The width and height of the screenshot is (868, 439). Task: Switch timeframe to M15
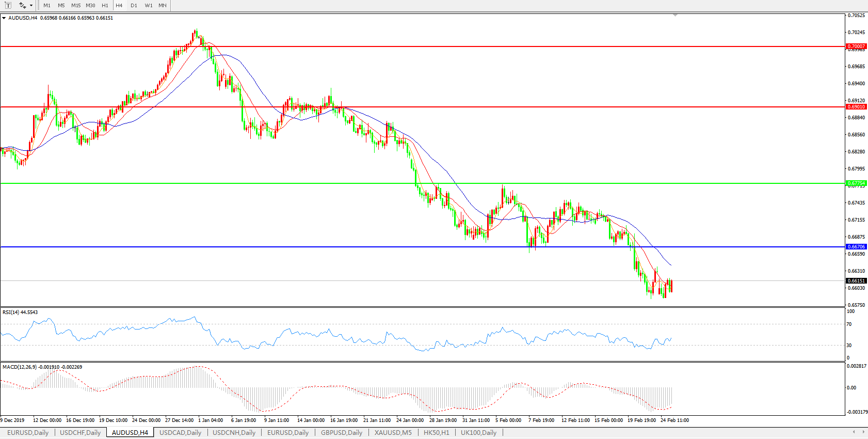(76, 5)
